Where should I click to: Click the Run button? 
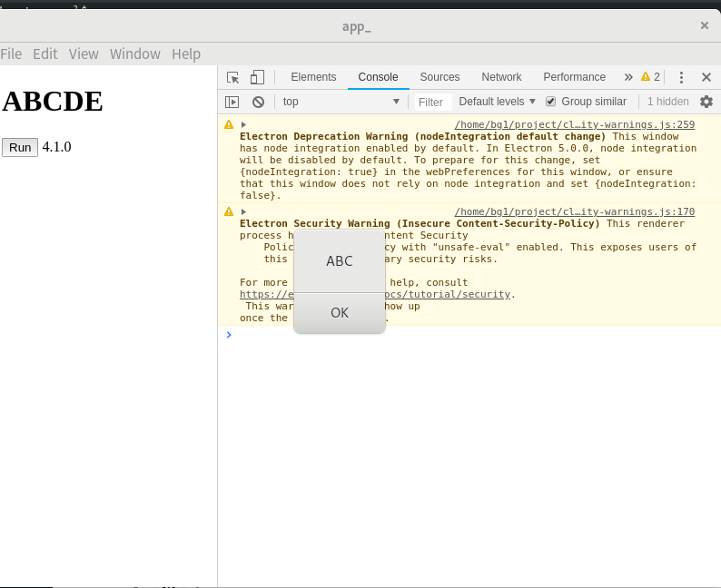pos(20,148)
